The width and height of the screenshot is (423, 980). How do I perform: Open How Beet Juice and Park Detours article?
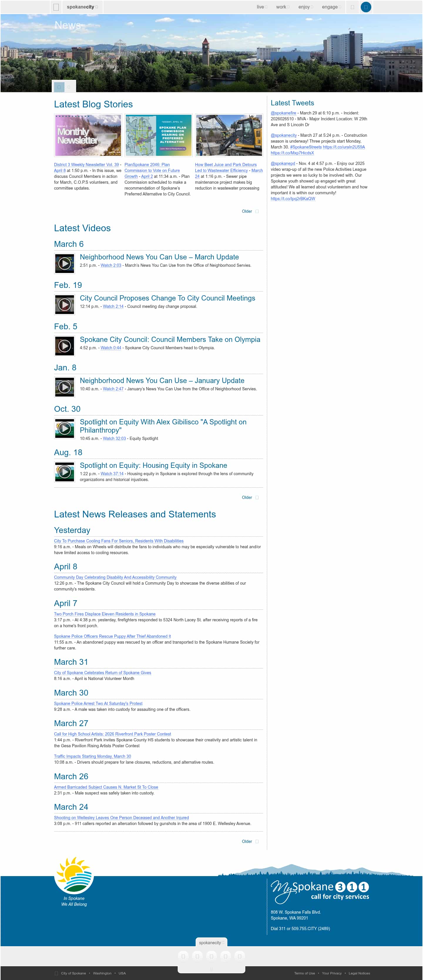point(226,167)
